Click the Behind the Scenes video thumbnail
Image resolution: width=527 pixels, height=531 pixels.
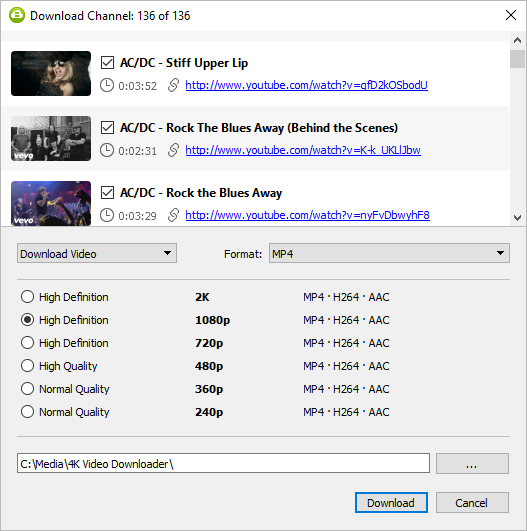click(51, 139)
